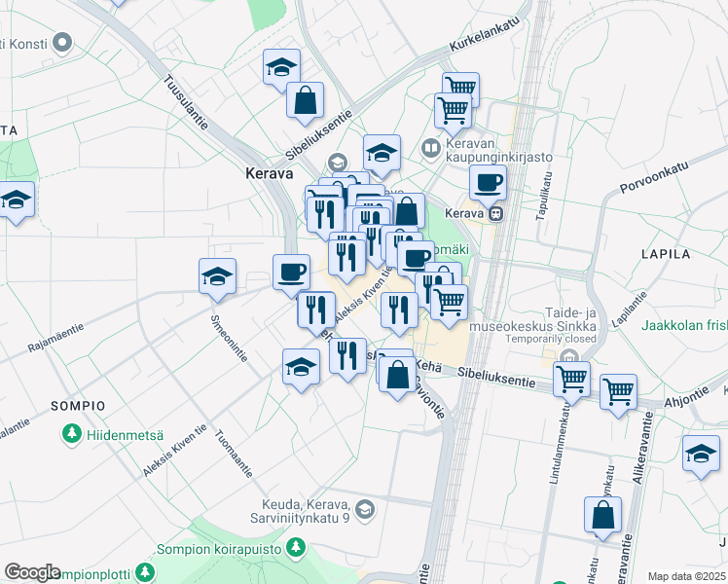Click the Hiidenmetsä place label
The width and height of the screenshot is (728, 584).
(126, 435)
